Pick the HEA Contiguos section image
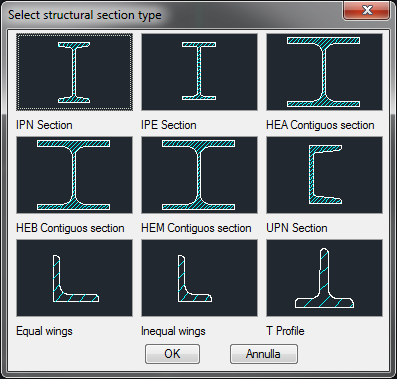Screen dimensions: 397x379 [x=324, y=72]
